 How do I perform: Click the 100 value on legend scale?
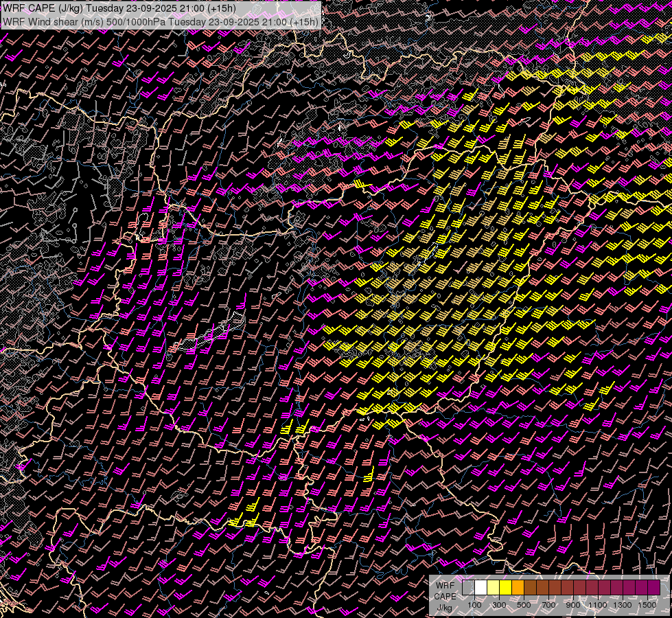(474, 605)
